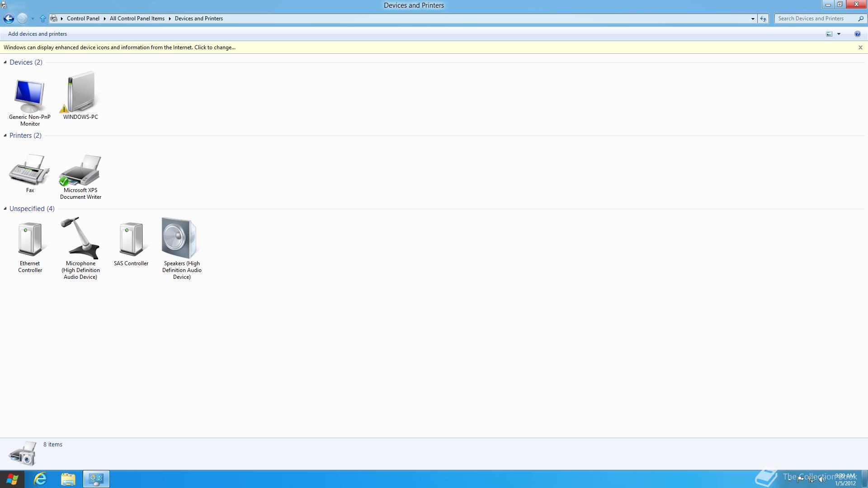Click Control Panel in the breadcrumb
Viewport: 868px width, 488px height.
pyautogui.click(x=83, y=19)
